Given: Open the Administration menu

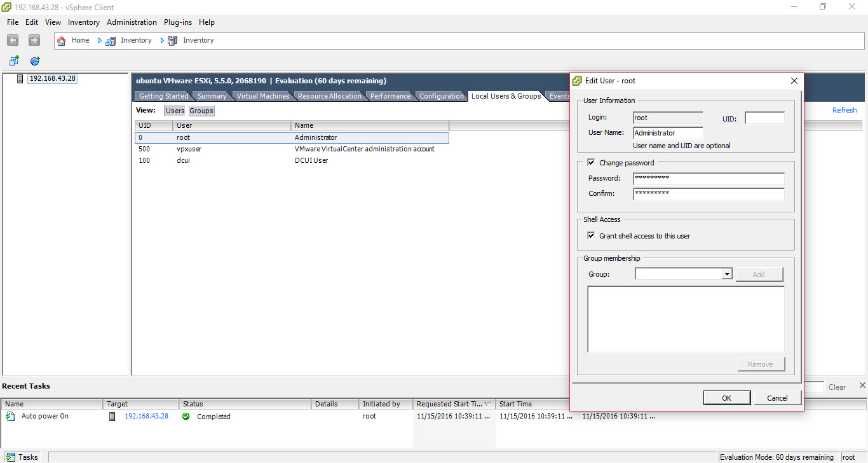Looking at the screenshot, I should coord(132,22).
